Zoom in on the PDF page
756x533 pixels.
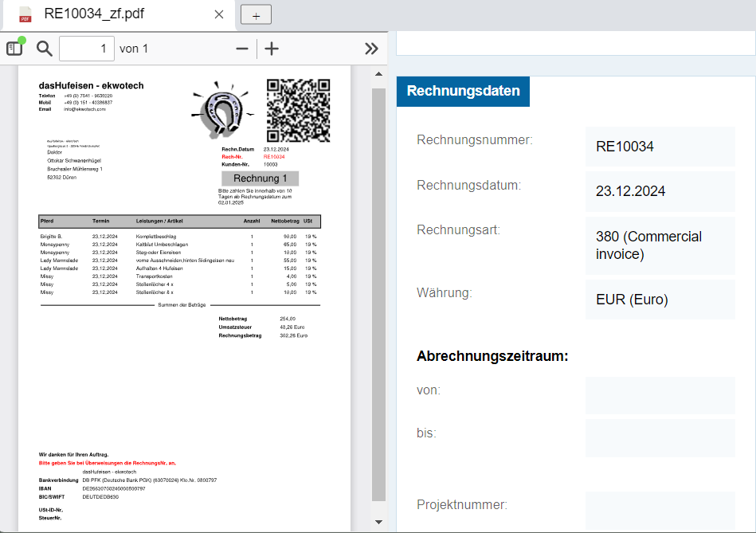(272, 49)
